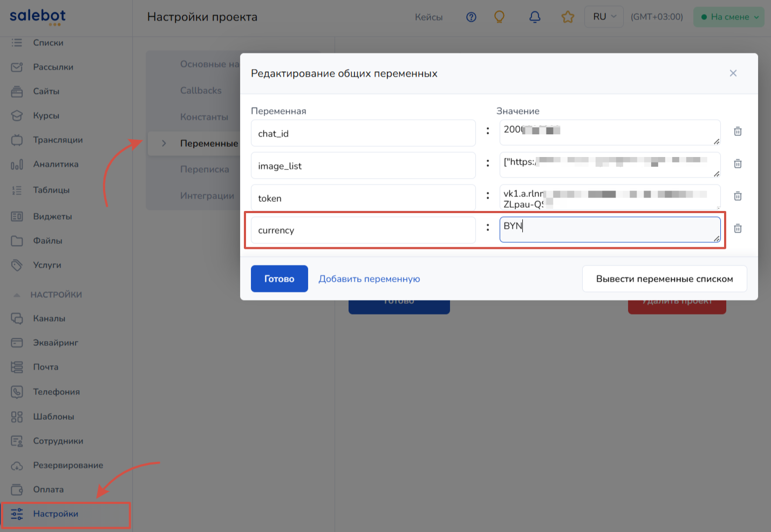Delete the currency variable row

point(738,229)
